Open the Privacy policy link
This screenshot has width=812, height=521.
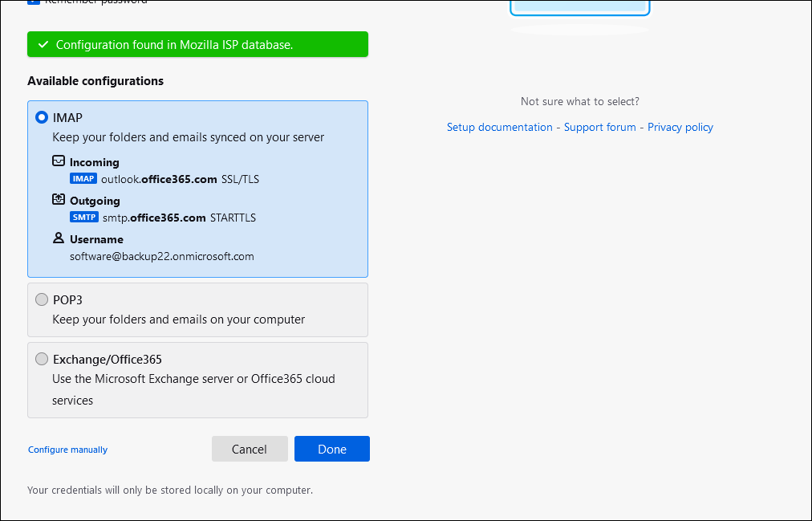click(x=680, y=128)
